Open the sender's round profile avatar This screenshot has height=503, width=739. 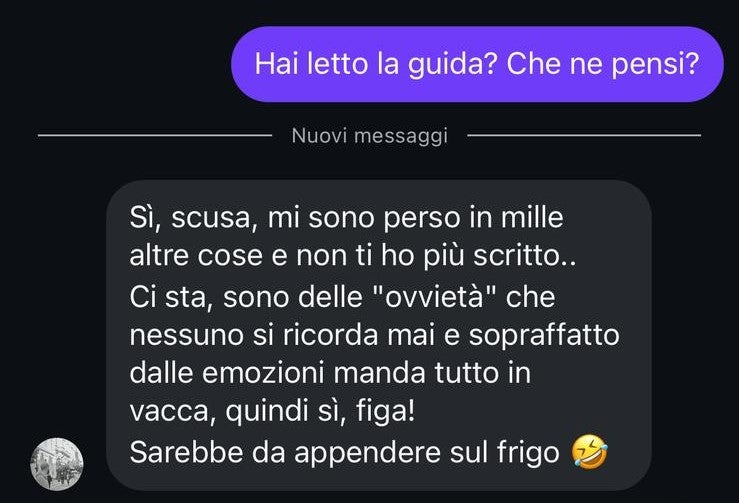coord(57,464)
